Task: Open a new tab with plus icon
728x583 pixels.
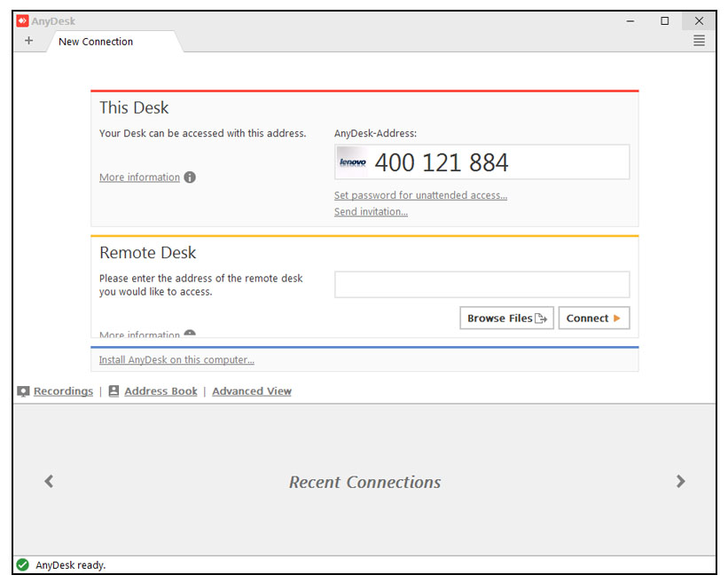Action: 28,41
